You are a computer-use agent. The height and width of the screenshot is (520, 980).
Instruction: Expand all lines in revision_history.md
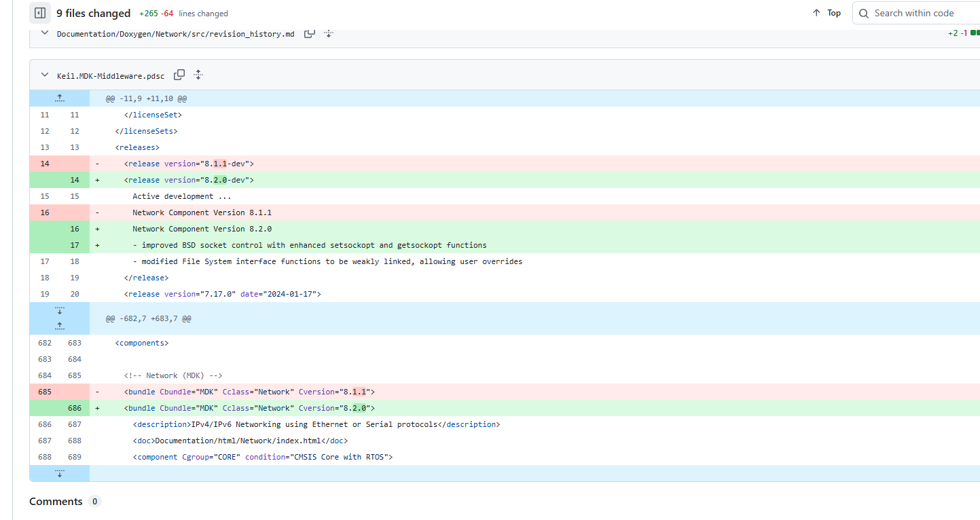pyautogui.click(x=329, y=33)
